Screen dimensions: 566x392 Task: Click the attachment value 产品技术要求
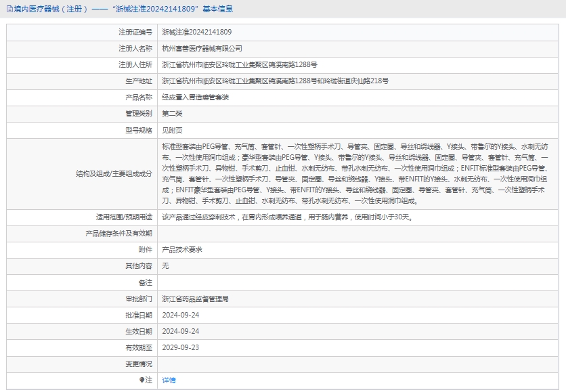[x=181, y=250]
